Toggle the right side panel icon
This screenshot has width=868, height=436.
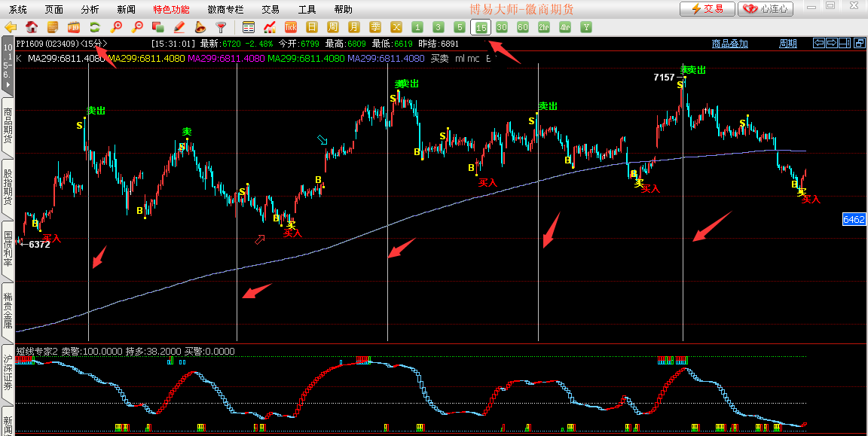[845, 43]
